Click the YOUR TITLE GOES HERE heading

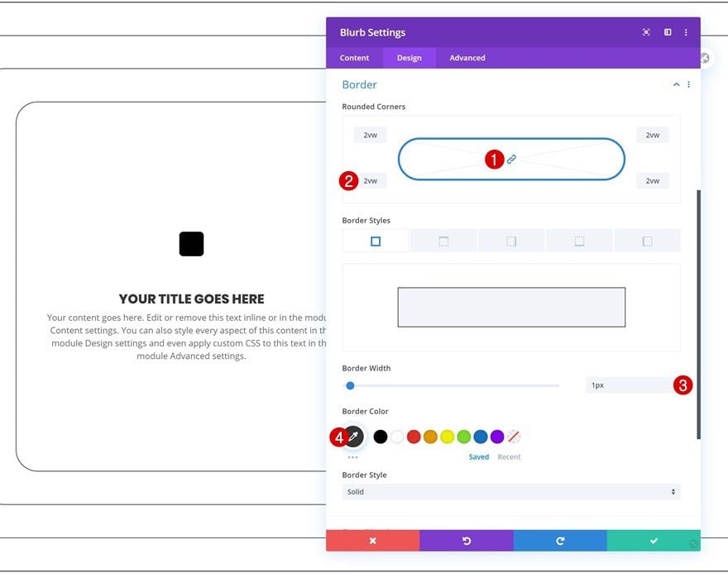pos(191,299)
